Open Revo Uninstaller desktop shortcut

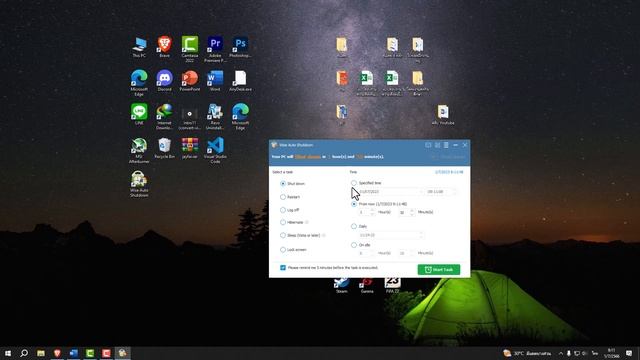pos(215,117)
